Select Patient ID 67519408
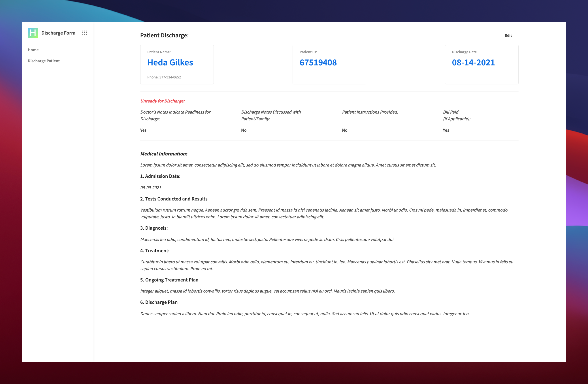The image size is (588, 384). pos(318,62)
